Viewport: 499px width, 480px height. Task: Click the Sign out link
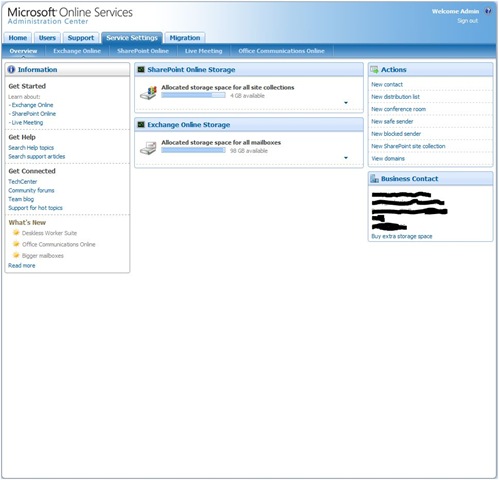click(x=468, y=21)
